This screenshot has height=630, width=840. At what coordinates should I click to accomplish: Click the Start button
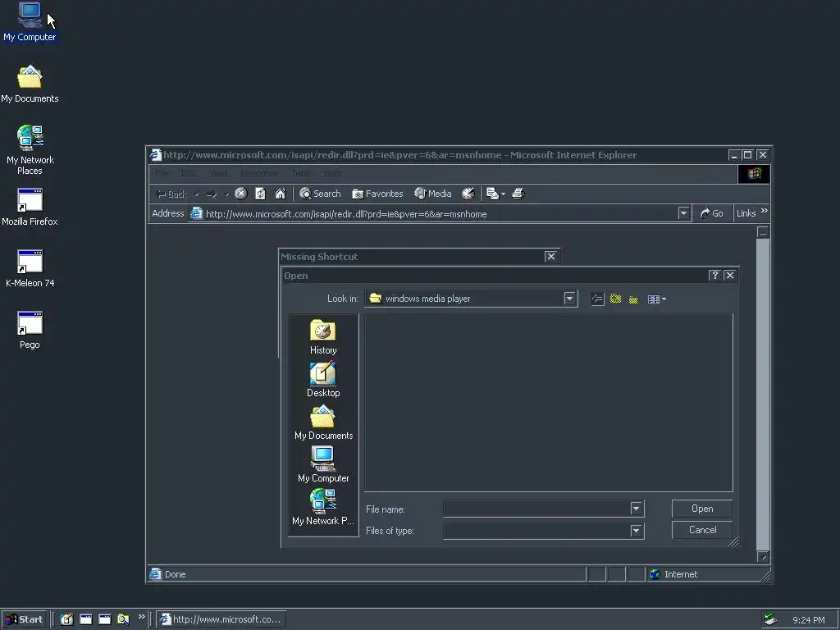[24, 619]
